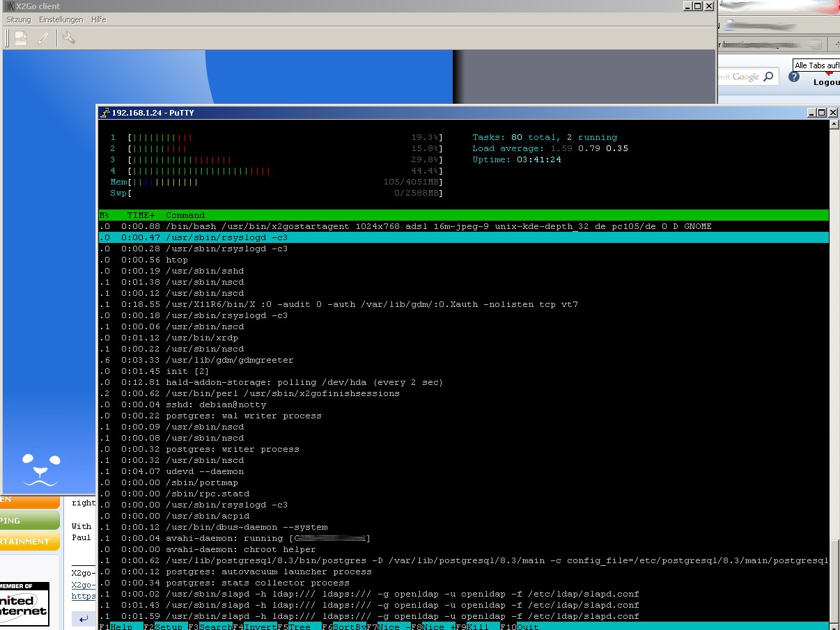Select the /usr/sbin/acpid row
This screenshot has width=840, height=630.
click(x=464, y=516)
